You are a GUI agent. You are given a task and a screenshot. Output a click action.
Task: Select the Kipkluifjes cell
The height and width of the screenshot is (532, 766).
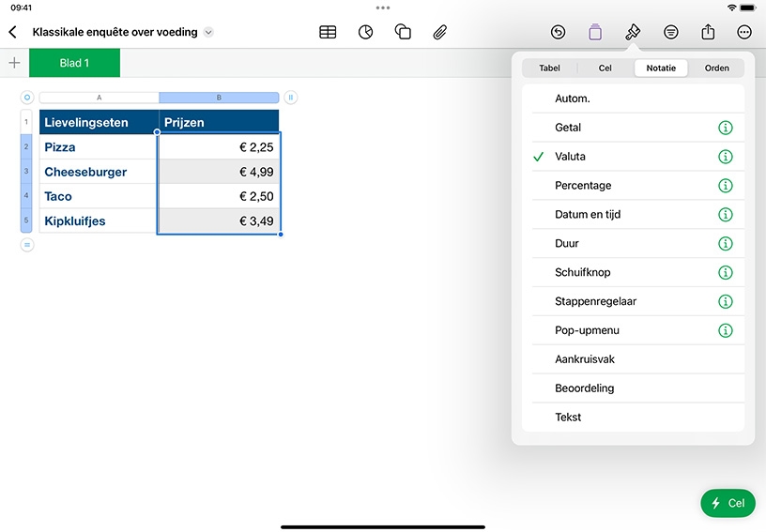click(100, 220)
